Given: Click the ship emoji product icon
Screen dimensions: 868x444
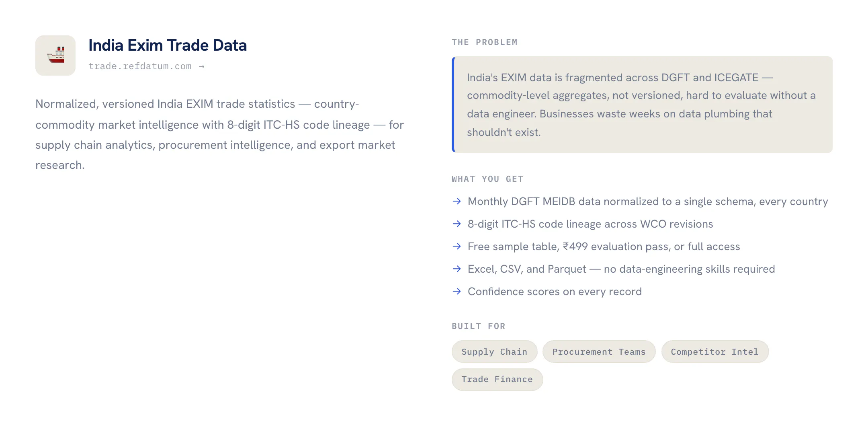Looking at the screenshot, I should (x=55, y=55).
